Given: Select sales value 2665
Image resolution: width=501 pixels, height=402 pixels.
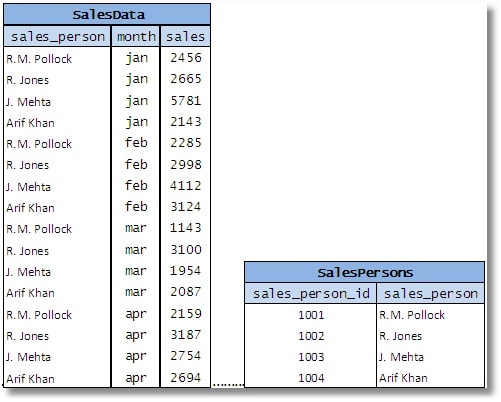Looking at the screenshot, I should (x=186, y=79).
